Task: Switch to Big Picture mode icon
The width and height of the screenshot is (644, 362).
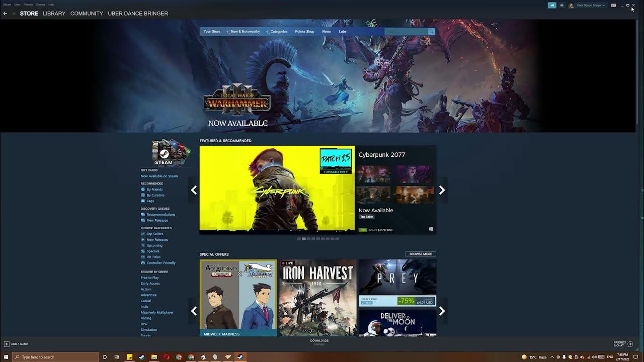Action: tap(613, 5)
